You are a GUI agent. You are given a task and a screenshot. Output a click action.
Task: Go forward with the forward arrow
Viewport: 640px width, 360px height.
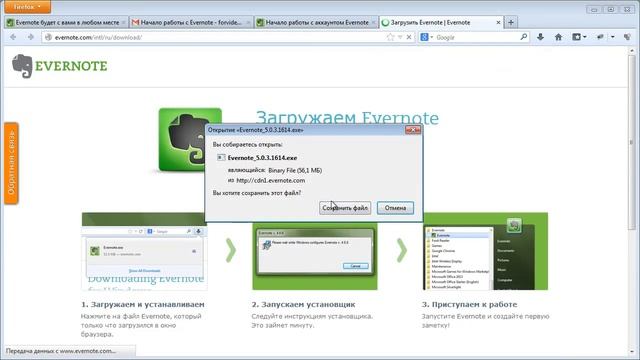click(x=31, y=37)
